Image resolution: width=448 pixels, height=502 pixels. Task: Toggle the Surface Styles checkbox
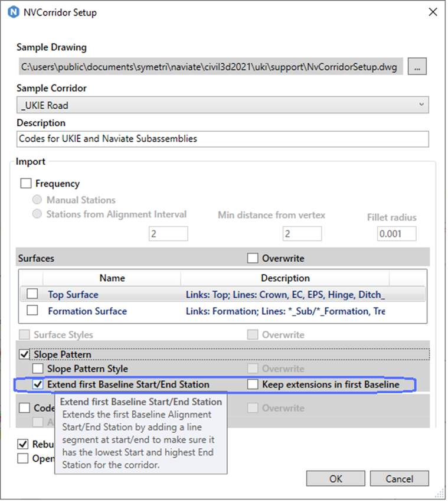pos(25,334)
